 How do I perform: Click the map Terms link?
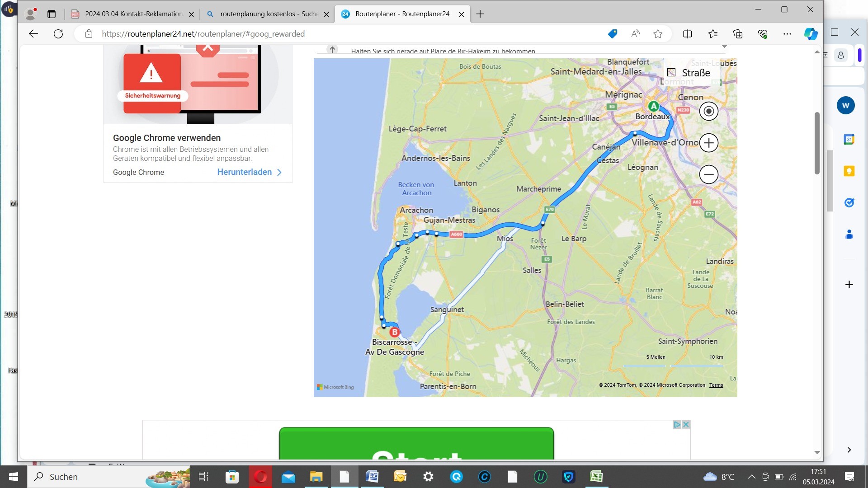click(x=716, y=385)
